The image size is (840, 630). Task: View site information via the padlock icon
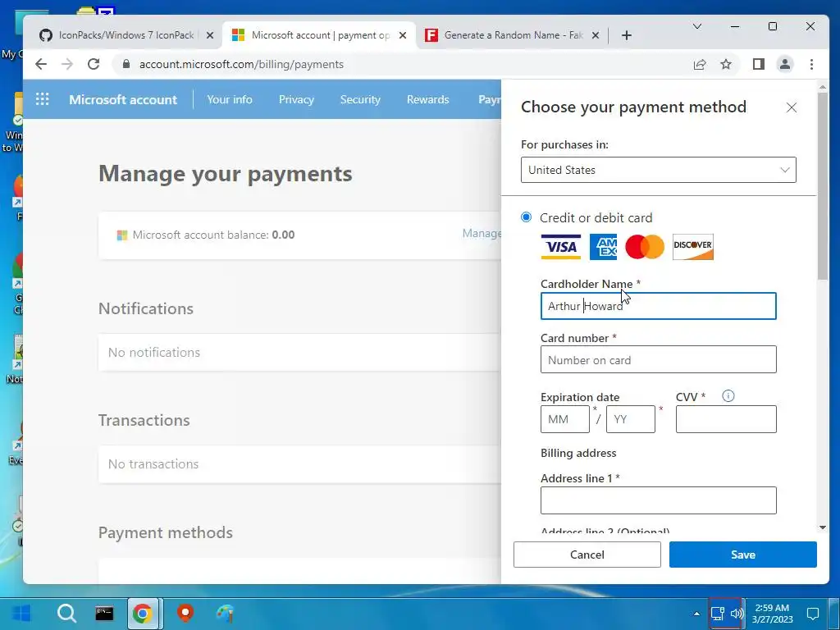(x=126, y=64)
